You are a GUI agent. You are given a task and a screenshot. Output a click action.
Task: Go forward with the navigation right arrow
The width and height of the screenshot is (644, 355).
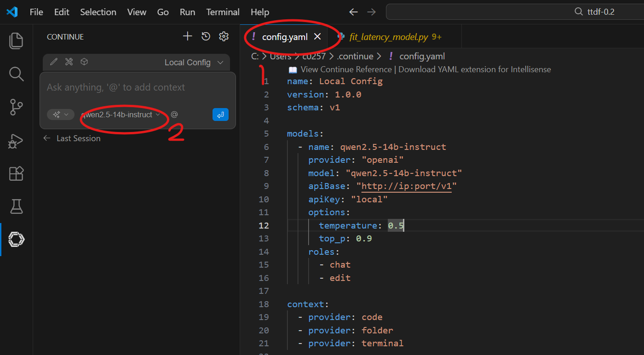pyautogui.click(x=372, y=12)
